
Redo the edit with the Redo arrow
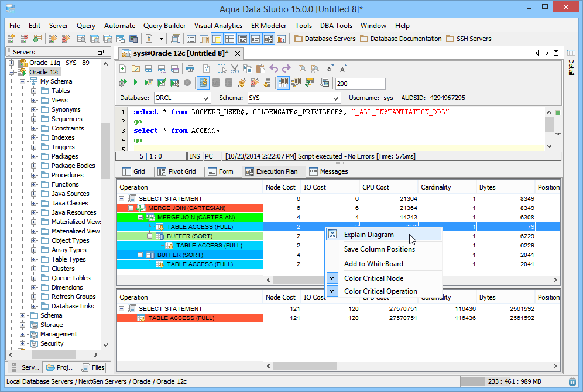click(x=286, y=68)
